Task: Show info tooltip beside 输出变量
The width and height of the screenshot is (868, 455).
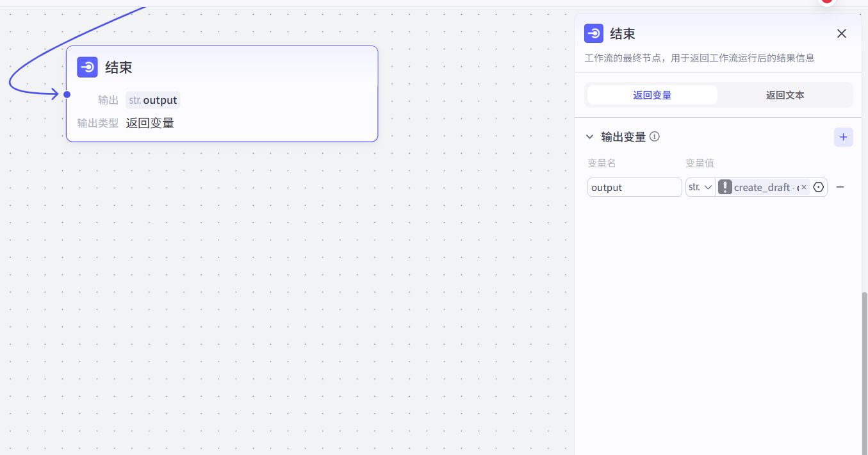Action: pyautogui.click(x=655, y=136)
